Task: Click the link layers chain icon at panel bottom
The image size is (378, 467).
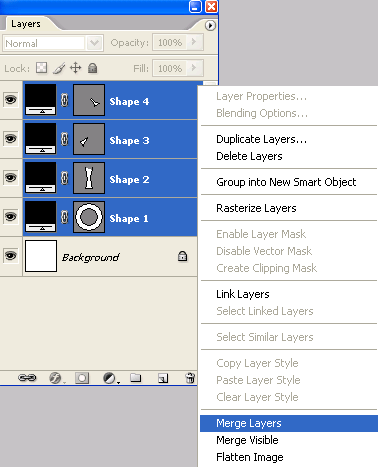Action: click(27, 378)
